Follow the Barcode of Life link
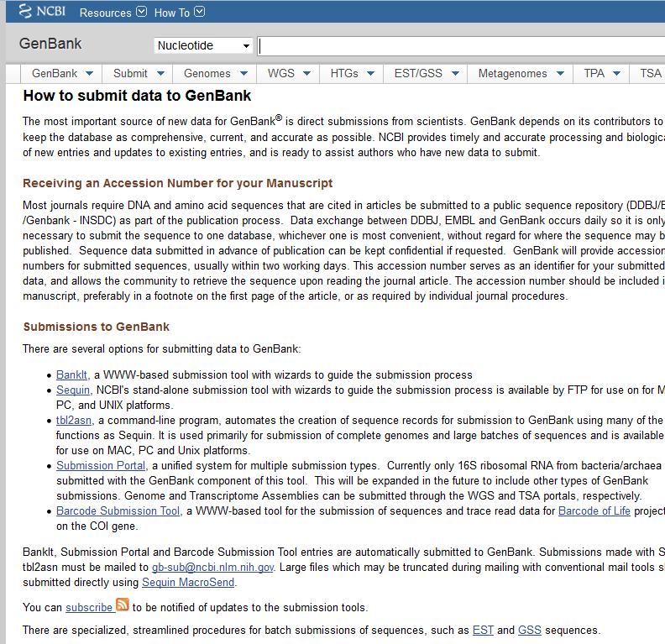 (x=594, y=510)
